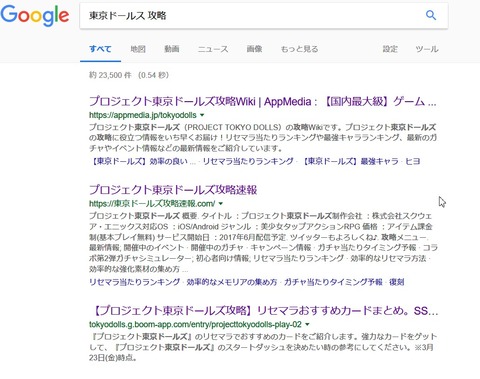
Task: Open sitelink 【東京ドールズ】効率の良い
Action: tap(142, 161)
